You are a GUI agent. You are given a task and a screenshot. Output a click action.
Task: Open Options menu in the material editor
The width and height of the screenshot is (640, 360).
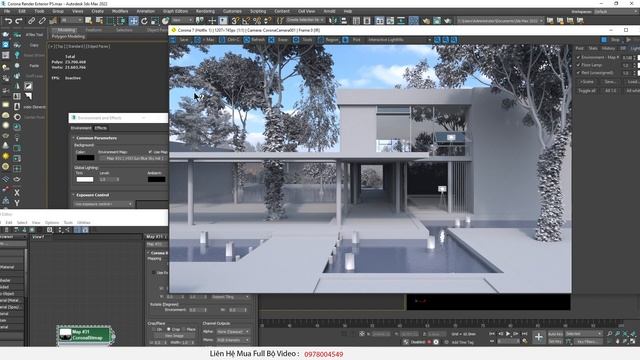click(52, 223)
